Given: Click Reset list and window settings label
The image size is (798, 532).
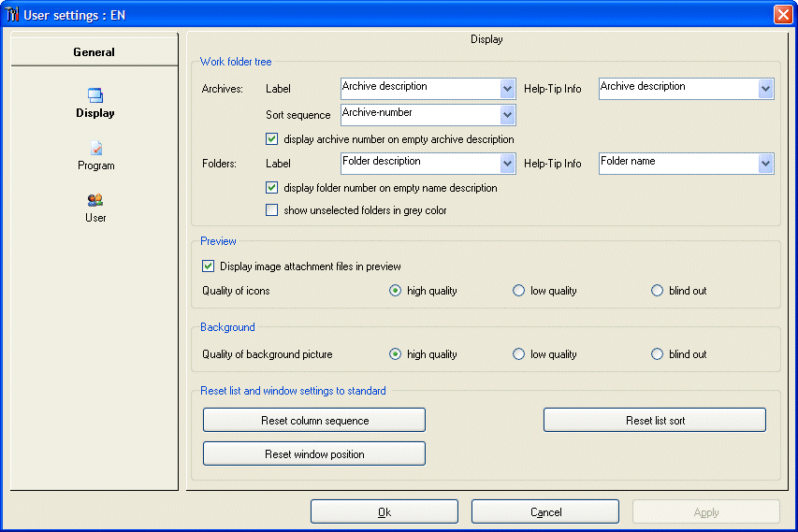Looking at the screenshot, I should (293, 391).
